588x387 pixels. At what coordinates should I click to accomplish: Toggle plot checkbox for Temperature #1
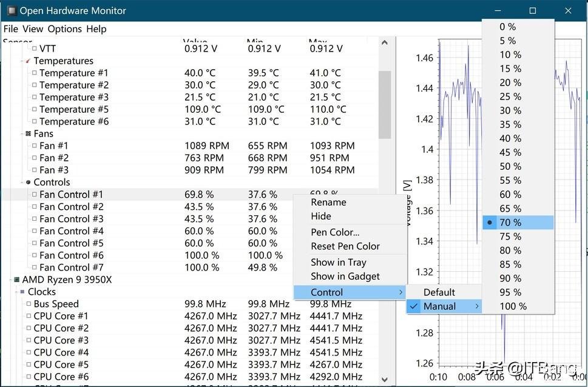point(35,73)
